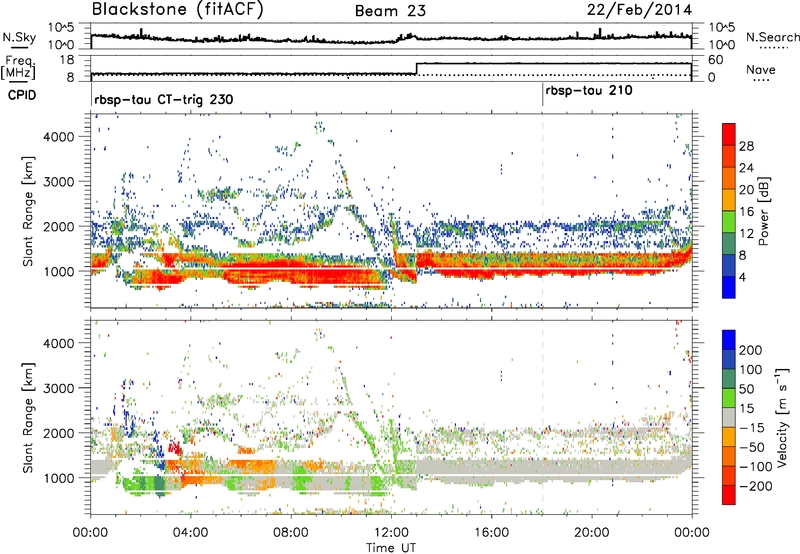Click the 22/Feb/2014 date label
The image size is (800, 554).
639,10
